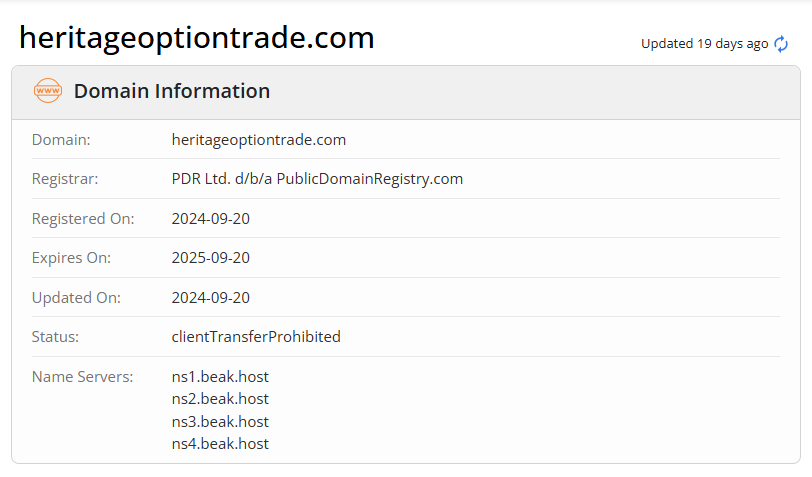Click the 'Name Servers:' field label
The image size is (812, 477).
(82, 377)
